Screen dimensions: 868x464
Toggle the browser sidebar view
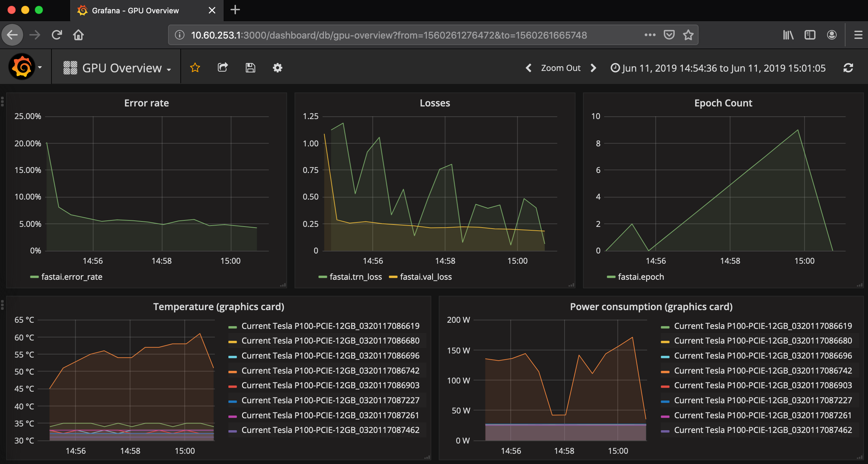(810, 35)
